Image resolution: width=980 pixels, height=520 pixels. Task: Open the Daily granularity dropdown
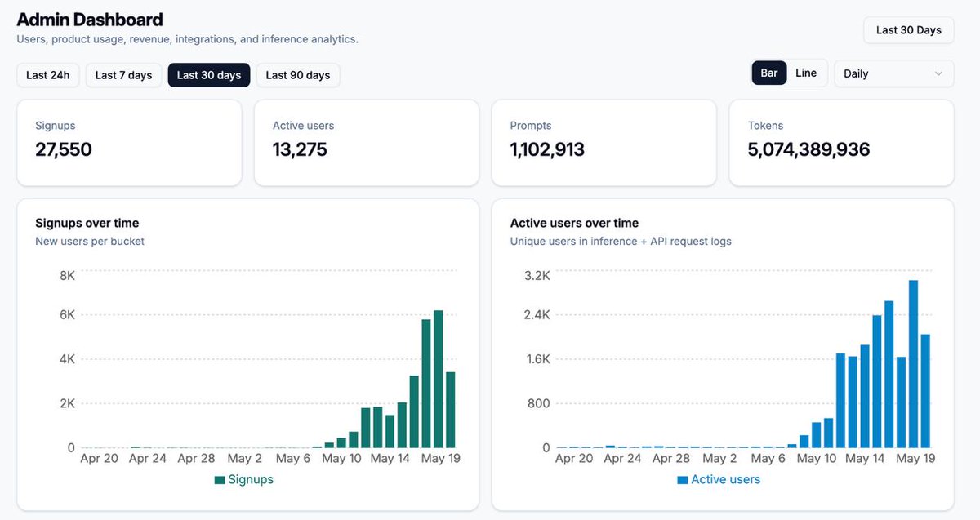pos(893,73)
